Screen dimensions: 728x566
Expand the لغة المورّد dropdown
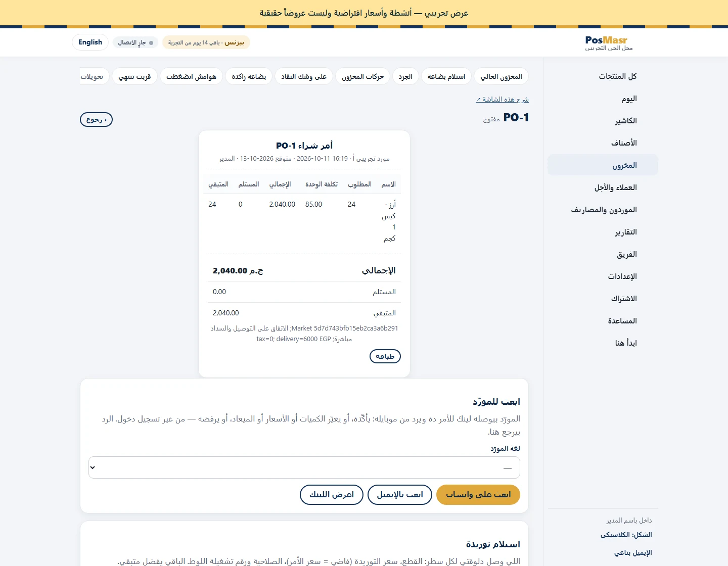point(304,467)
